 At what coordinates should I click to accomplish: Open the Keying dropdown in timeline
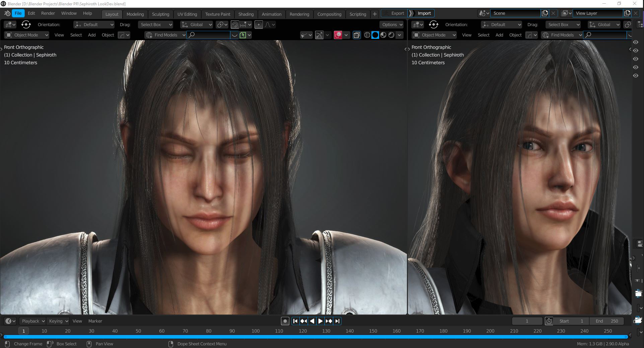[x=58, y=321]
